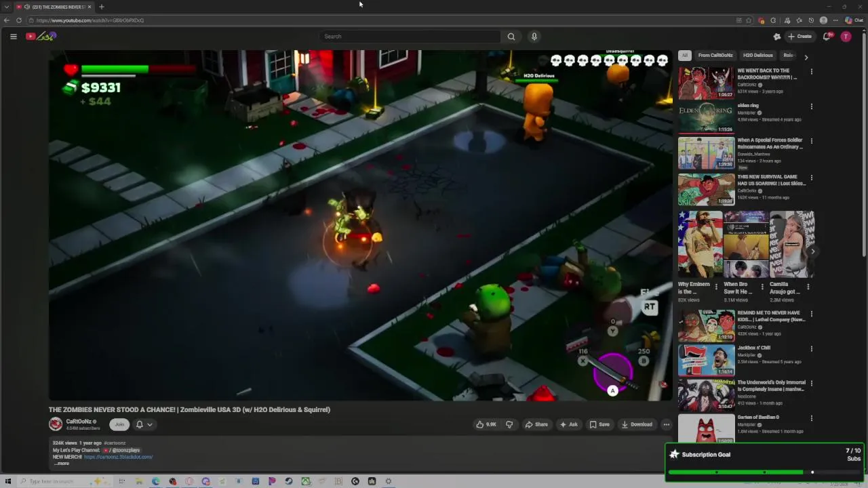The height and width of the screenshot is (488, 868).
Task: Reload the page in browser
Action: coord(19,20)
